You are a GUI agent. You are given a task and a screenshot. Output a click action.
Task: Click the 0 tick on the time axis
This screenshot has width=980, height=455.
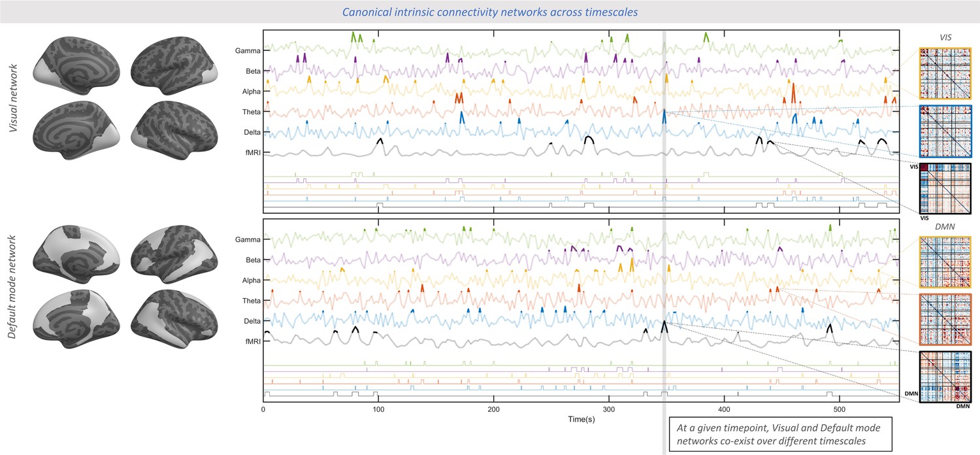point(263,409)
